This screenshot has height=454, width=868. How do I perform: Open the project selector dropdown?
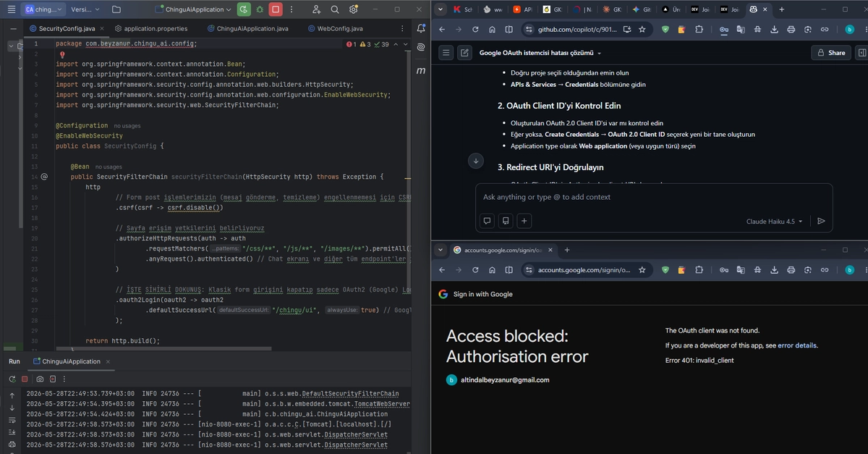43,9
